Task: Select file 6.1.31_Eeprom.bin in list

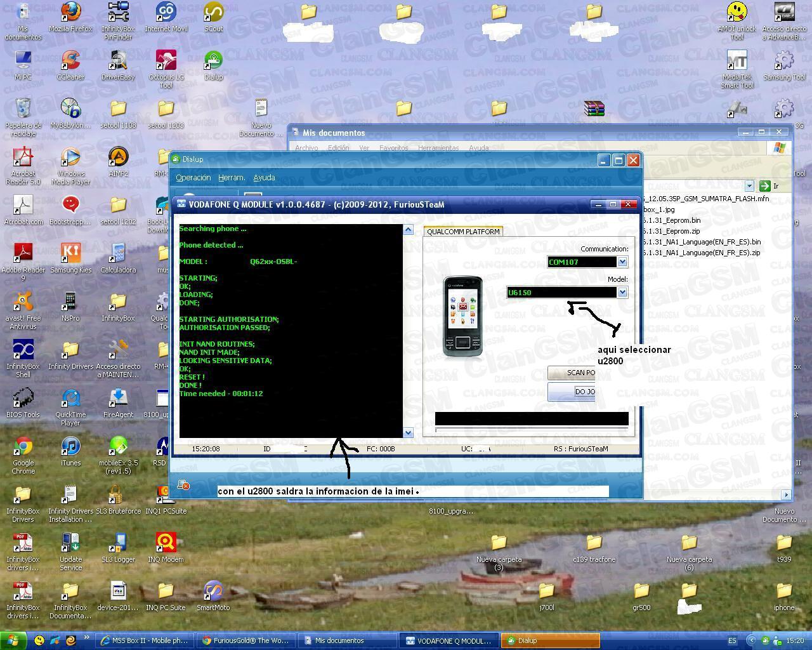Action: point(672,220)
